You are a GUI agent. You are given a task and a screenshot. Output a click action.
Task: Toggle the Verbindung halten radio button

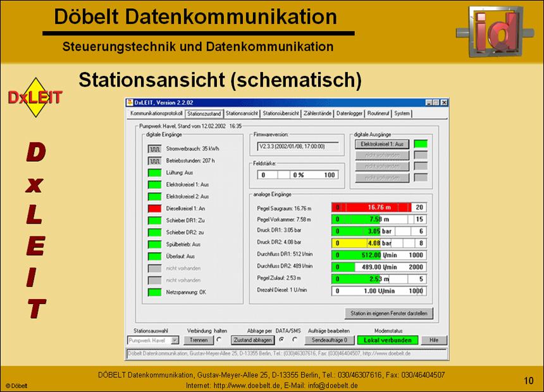coord(219,340)
